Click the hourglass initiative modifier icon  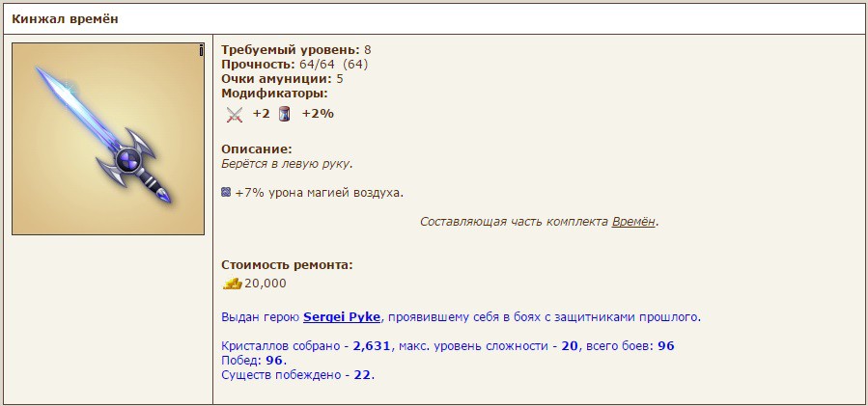pyautogui.click(x=284, y=115)
